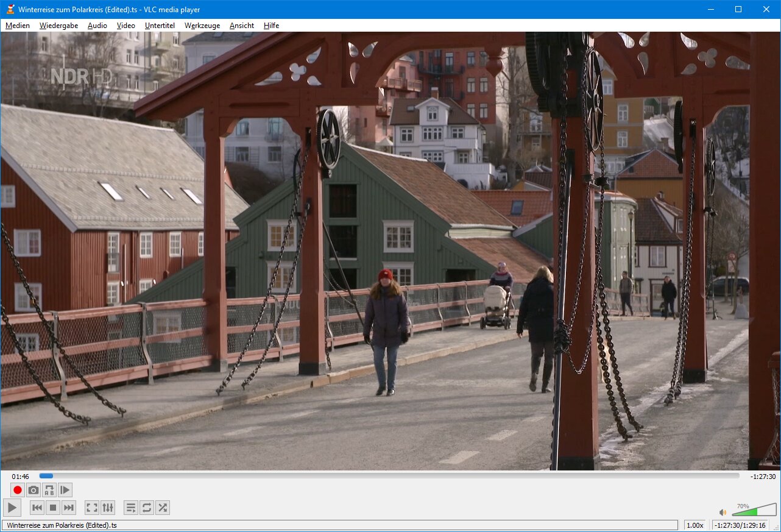The image size is (781, 532).
Task: Show the playlist view
Action: coord(131,508)
